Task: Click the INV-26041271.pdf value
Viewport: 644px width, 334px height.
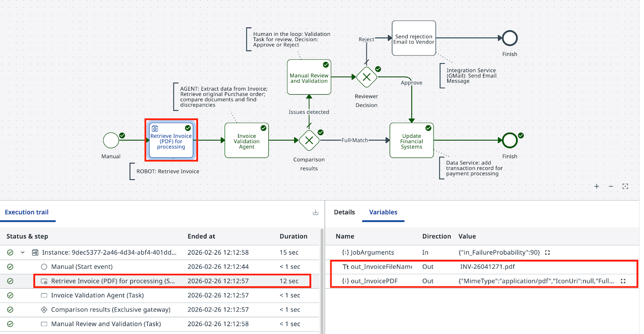Action: pos(487,267)
